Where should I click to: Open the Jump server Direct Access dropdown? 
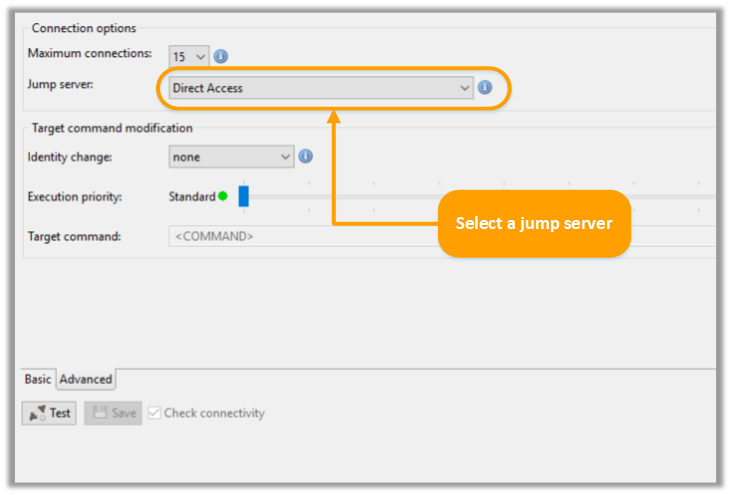[321, 88]
